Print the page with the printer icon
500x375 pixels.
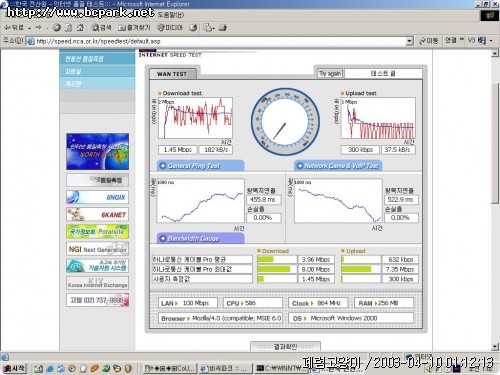click(x=223, y=28)
